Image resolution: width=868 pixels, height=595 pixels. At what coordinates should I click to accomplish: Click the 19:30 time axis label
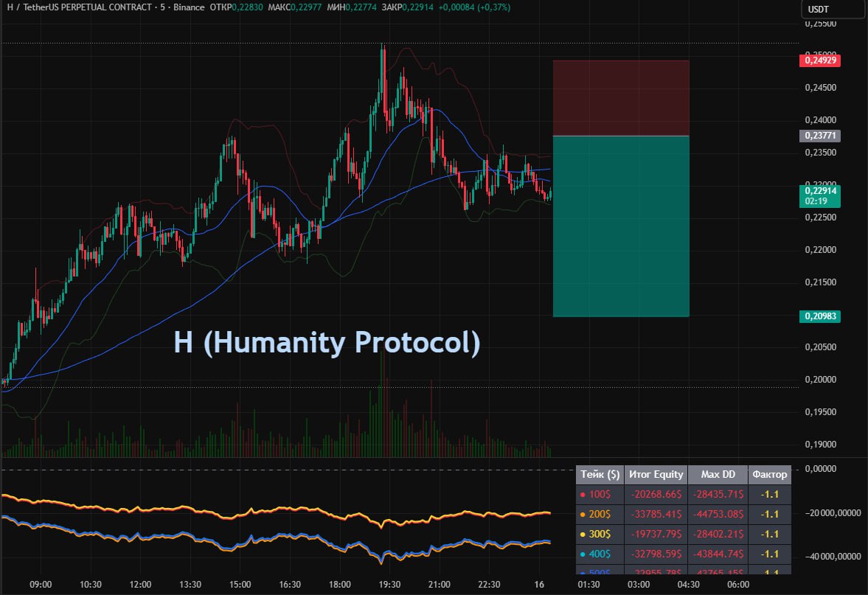389,585
